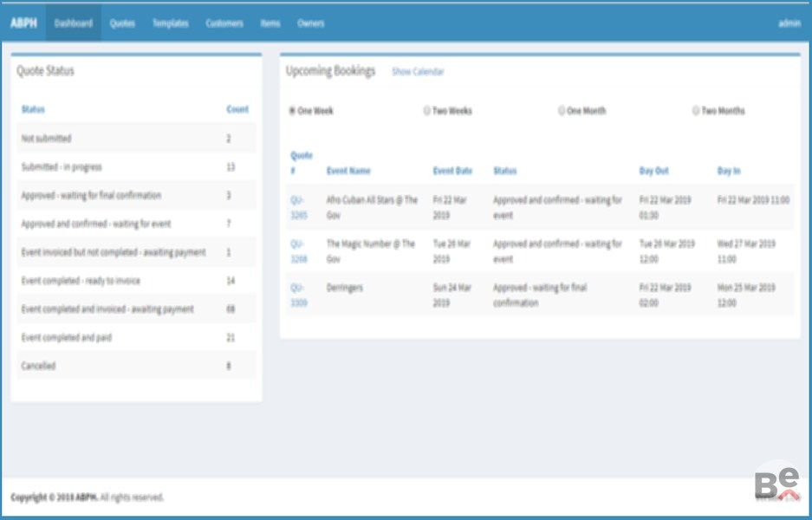Open quote QU-3309 for Derringers
Screen dimensions: 812x520
pyautogui.click(x=298, y=295)
